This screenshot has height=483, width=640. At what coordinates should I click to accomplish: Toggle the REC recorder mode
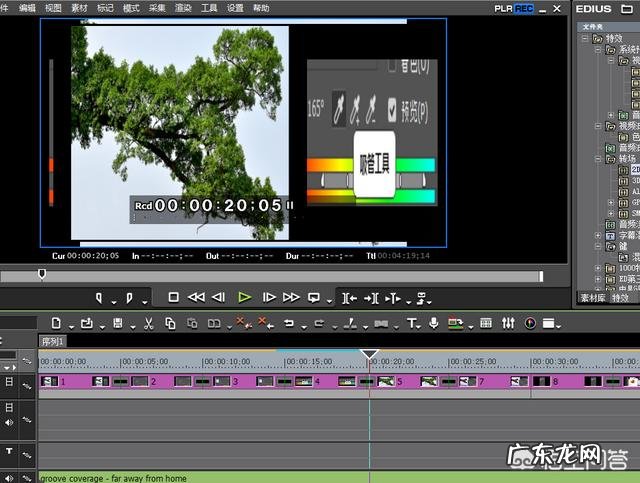(x=524, y=8)
